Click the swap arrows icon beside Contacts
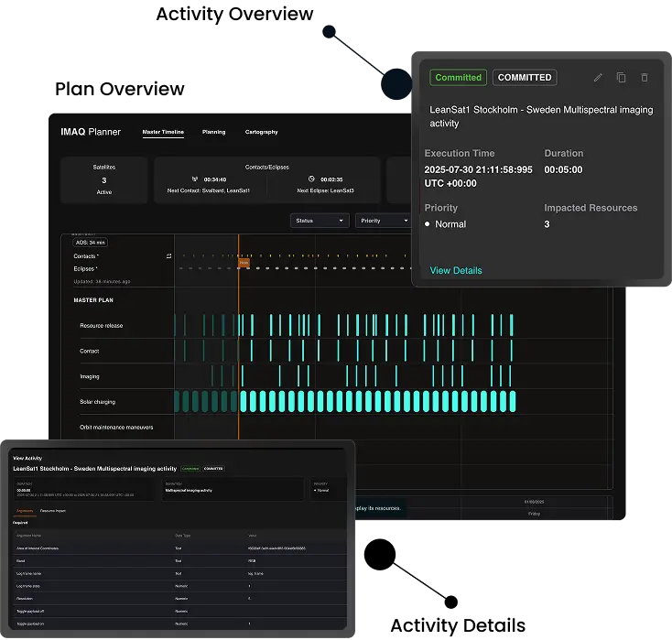The height and width of the screenshot is (640, 672). pyautogui.click(x=168, y=256)
